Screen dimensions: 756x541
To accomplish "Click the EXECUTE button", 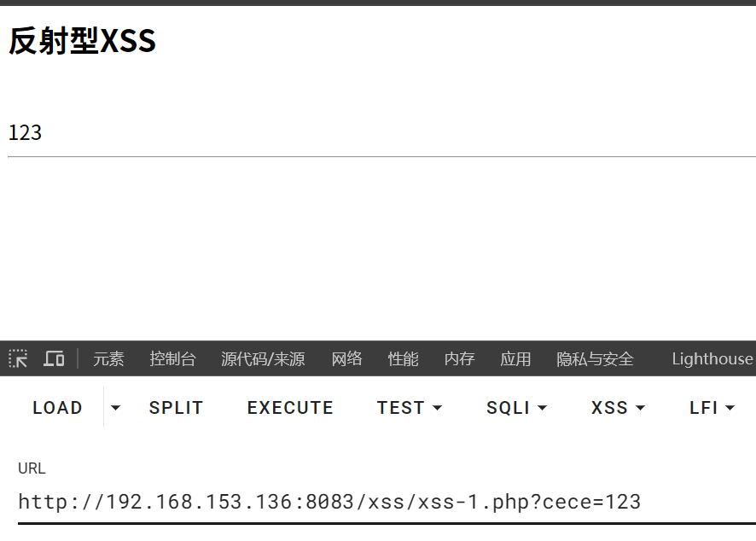I will (x=290, y=408).
